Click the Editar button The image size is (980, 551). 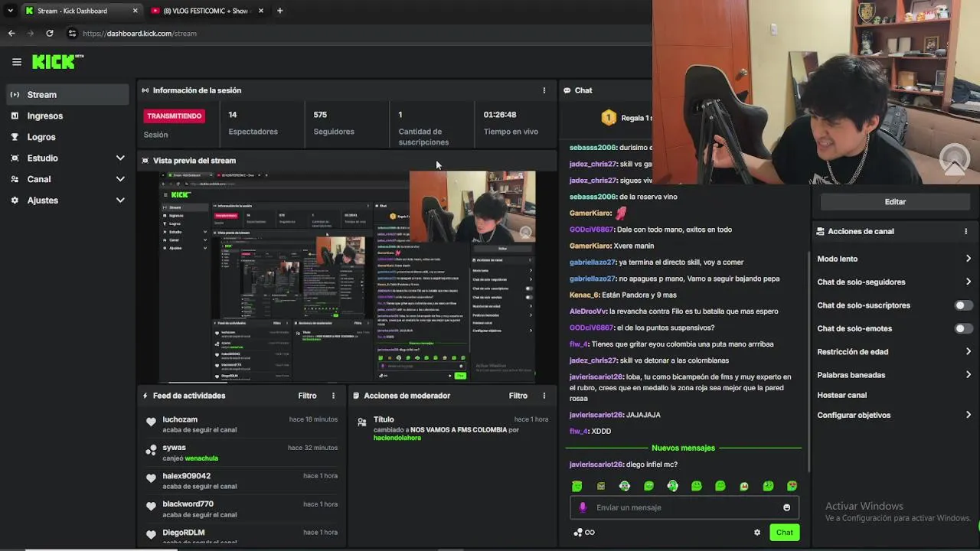click(x=895, y=202)
